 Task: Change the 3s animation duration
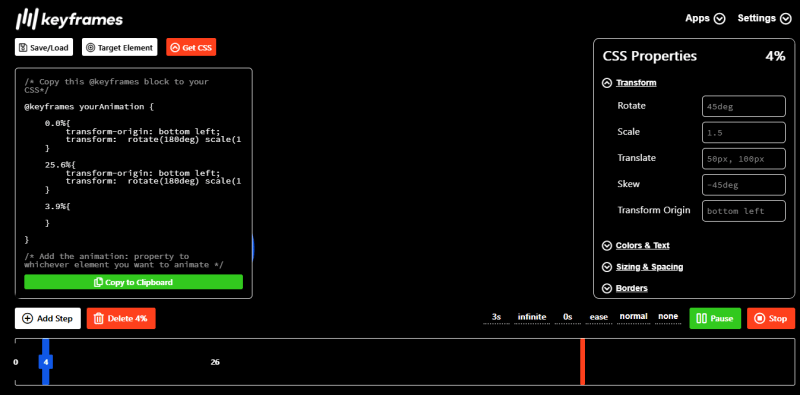pos(496,317)
